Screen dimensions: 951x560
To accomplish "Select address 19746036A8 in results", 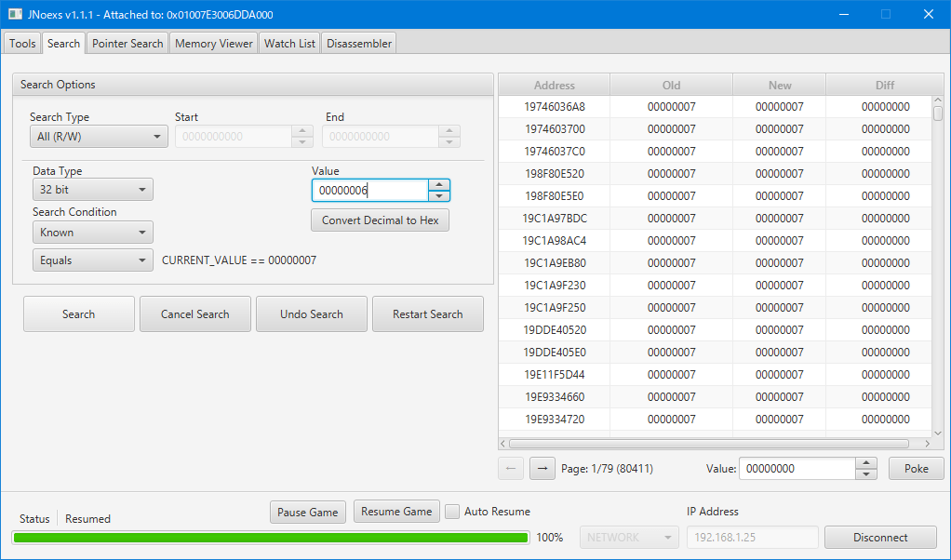I will click(x=555, y=107).
